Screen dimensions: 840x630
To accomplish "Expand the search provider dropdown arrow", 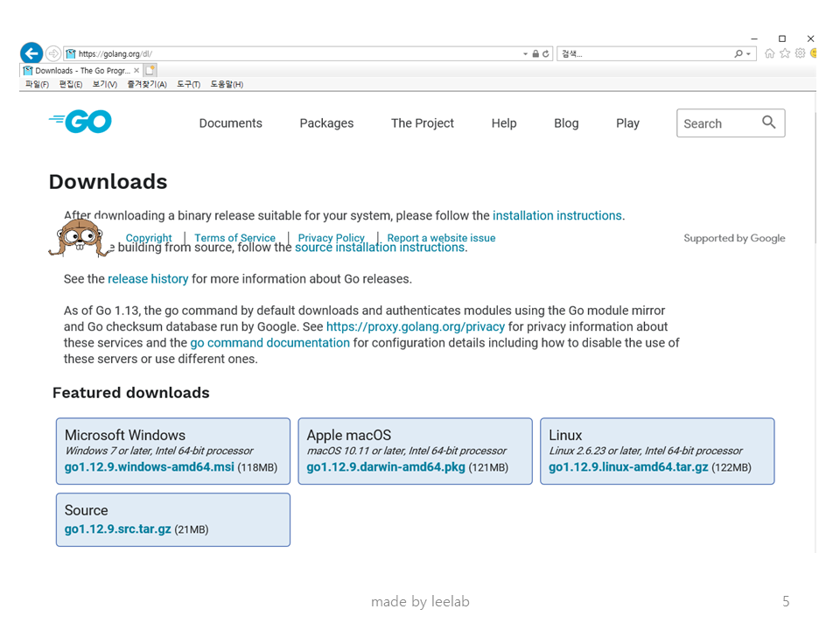I will click(748, 54).
